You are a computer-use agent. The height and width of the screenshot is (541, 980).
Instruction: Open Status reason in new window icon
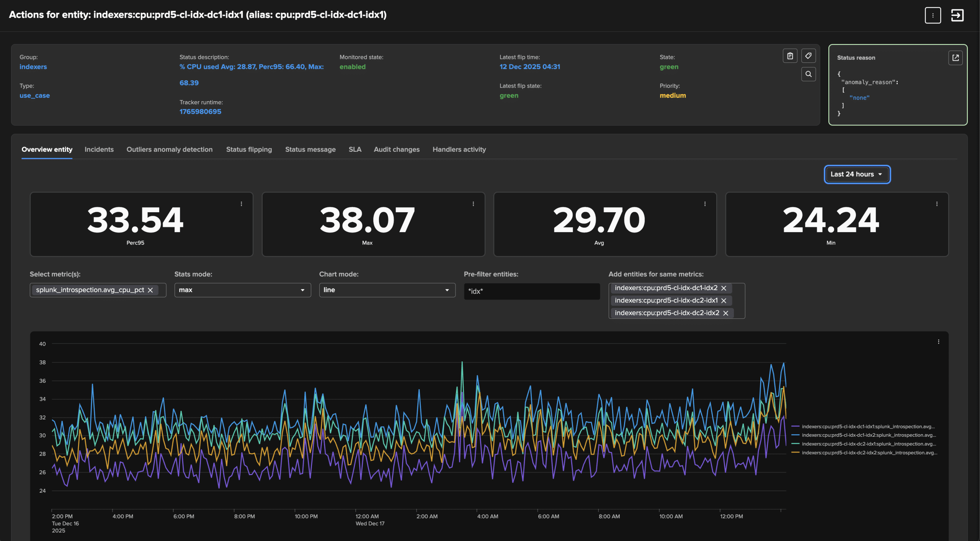tap(955, 58)
